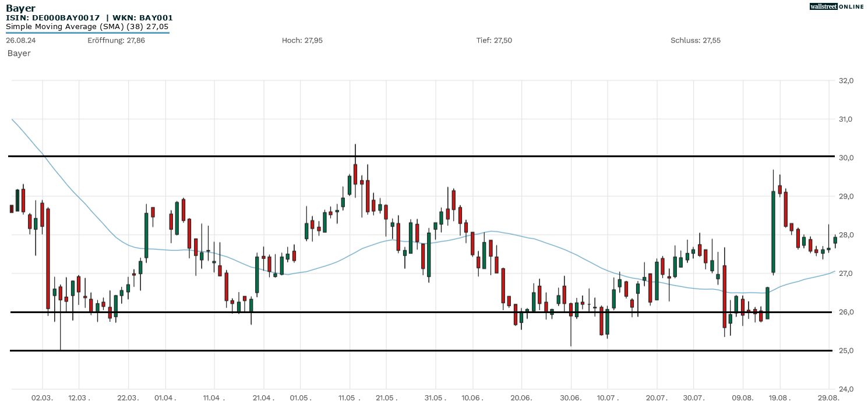Click the blue underline beneath the SMA legend
The height and width of the screenshot is (401, 868).
(87, 33)
